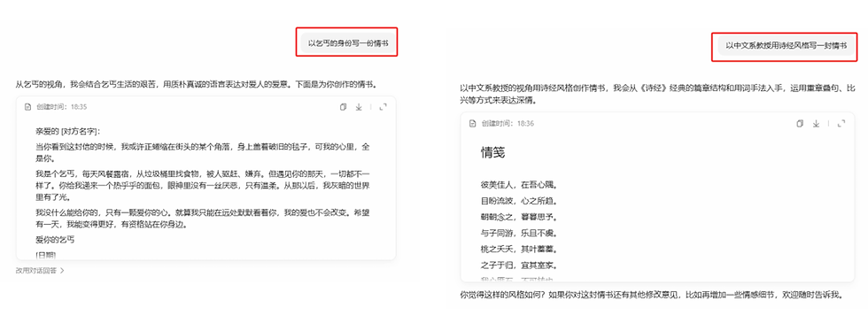Viewport: 868px width, 331px height.
Task: Click the verse beginning 桃之夭夭
Action: pos(518,249)
